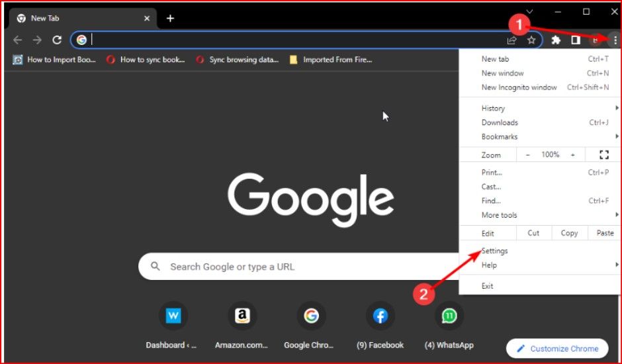The height and width of the screenshot is (364, 622).
Task: Choose New Incognito window
Action: point(539,87)
